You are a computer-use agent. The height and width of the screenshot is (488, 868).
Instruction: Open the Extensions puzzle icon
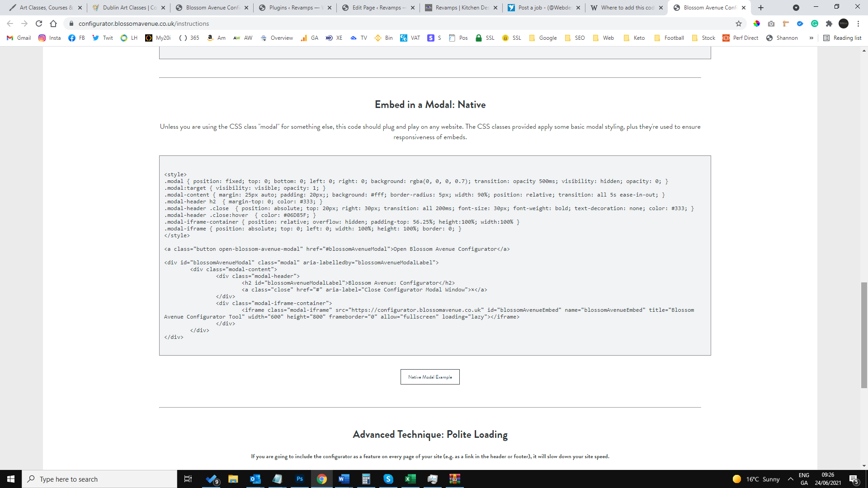pyautogui.click(x=829, y=23)
